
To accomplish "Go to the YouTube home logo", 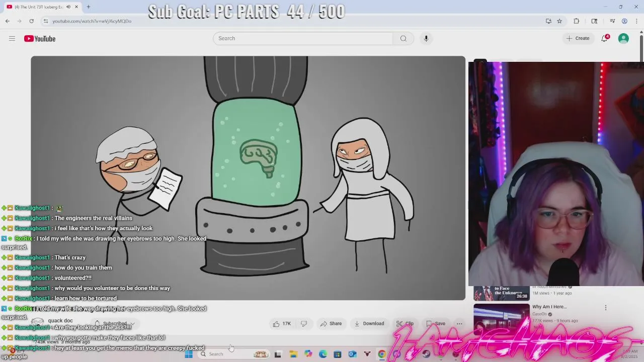I will [x=40, y=39].
